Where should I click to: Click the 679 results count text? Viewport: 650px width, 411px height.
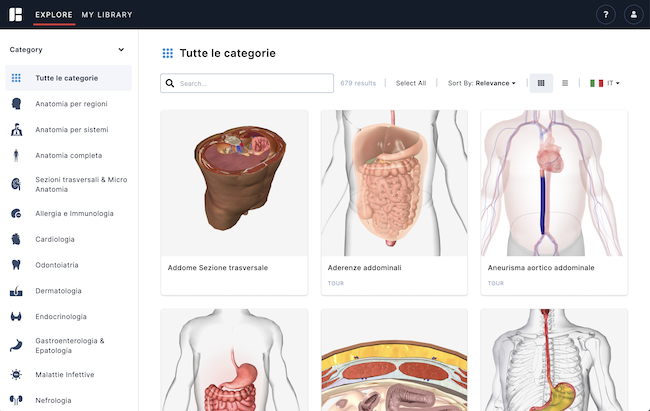(358, 83)
